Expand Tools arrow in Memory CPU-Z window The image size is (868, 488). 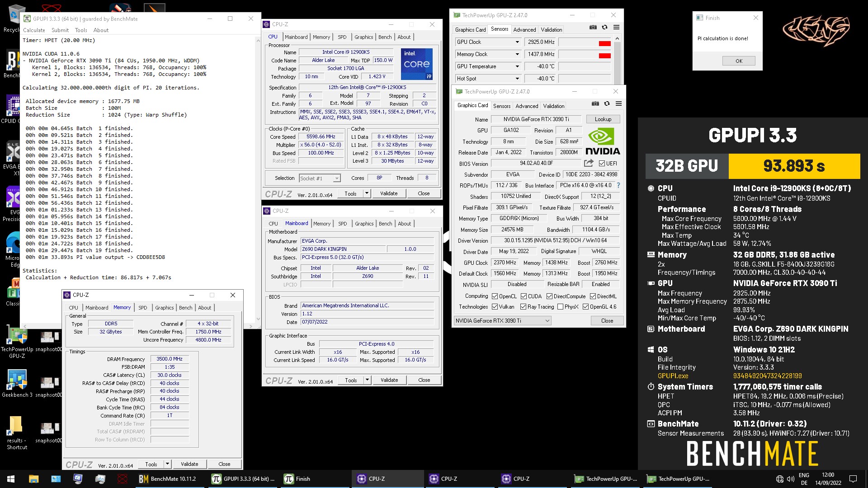(x=167, y=464)
